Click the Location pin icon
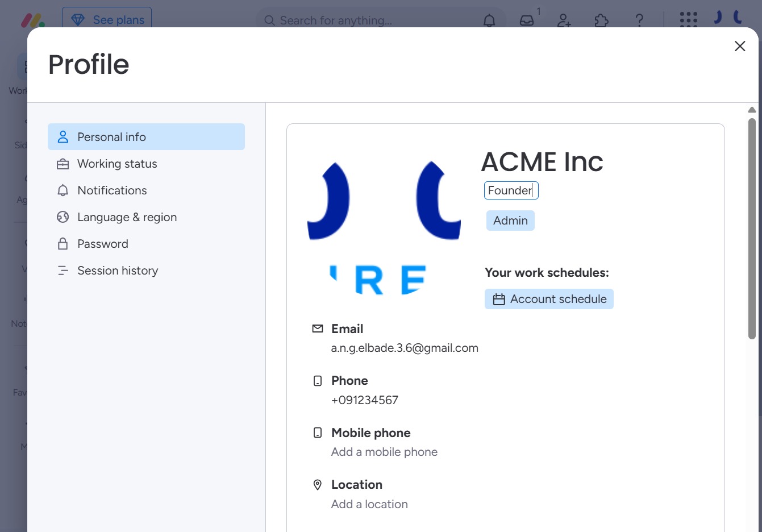 click(318, 485)
